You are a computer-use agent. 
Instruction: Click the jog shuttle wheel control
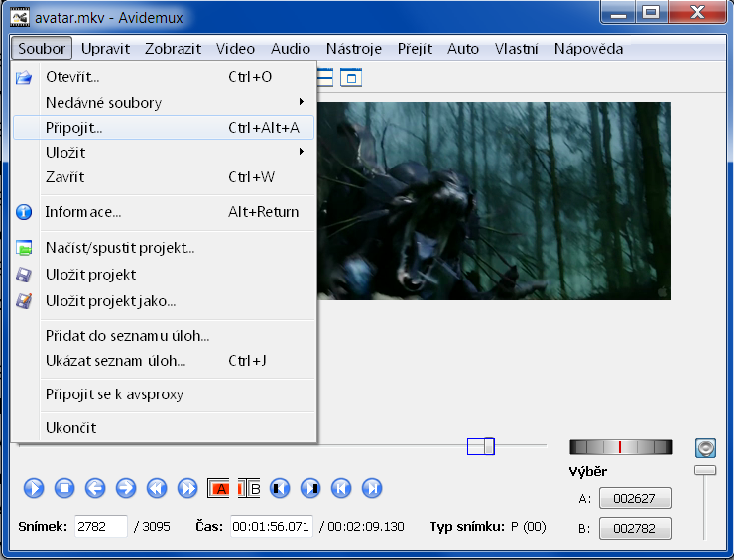pyautogui.click(x=620, y=447)
